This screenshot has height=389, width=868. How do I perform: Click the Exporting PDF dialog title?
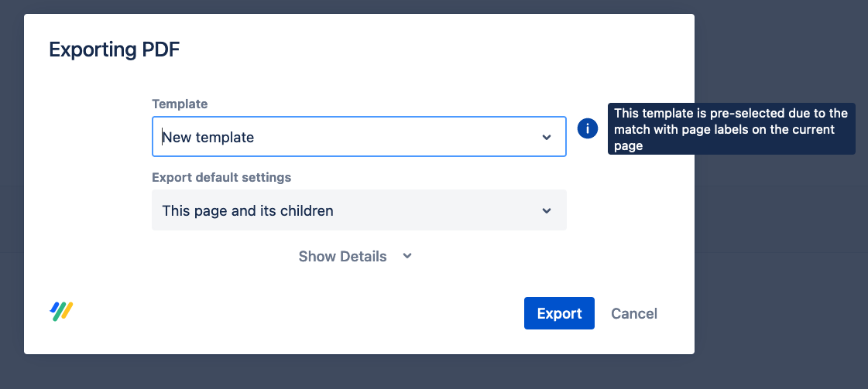(115, 50)
